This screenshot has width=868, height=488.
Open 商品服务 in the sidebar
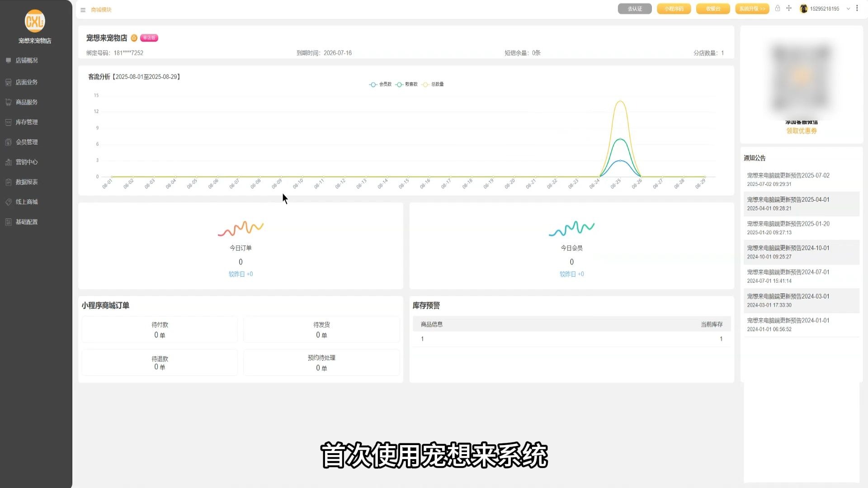27,102
